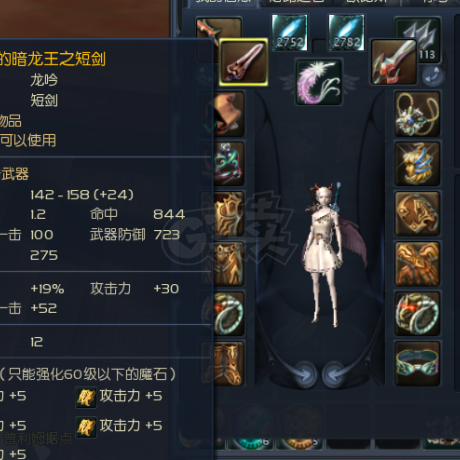Select the golden gloves equipment slot
This screenshot has width=460, height=460.
tap(417, 264)
